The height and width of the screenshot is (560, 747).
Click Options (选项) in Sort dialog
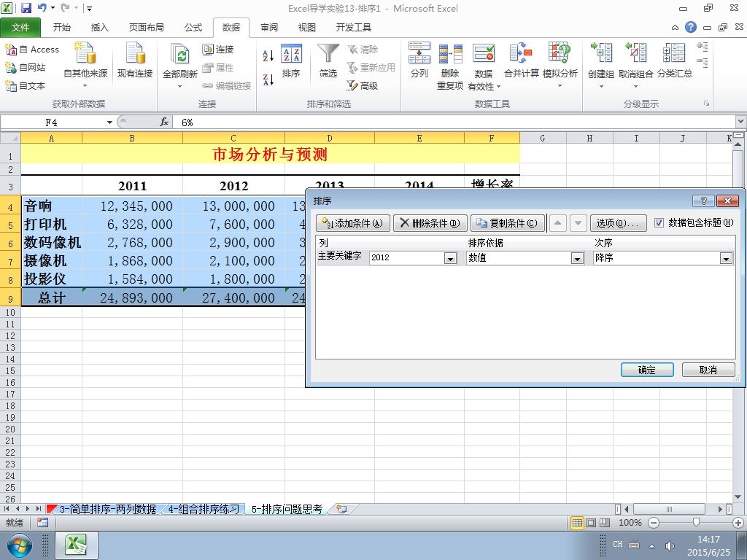point(619,223)
